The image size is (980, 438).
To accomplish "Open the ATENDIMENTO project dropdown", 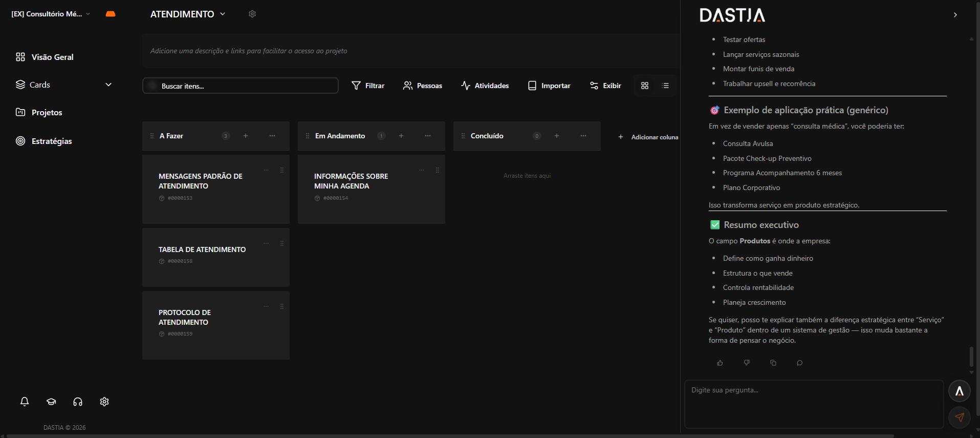I will (x=223, y=14).
